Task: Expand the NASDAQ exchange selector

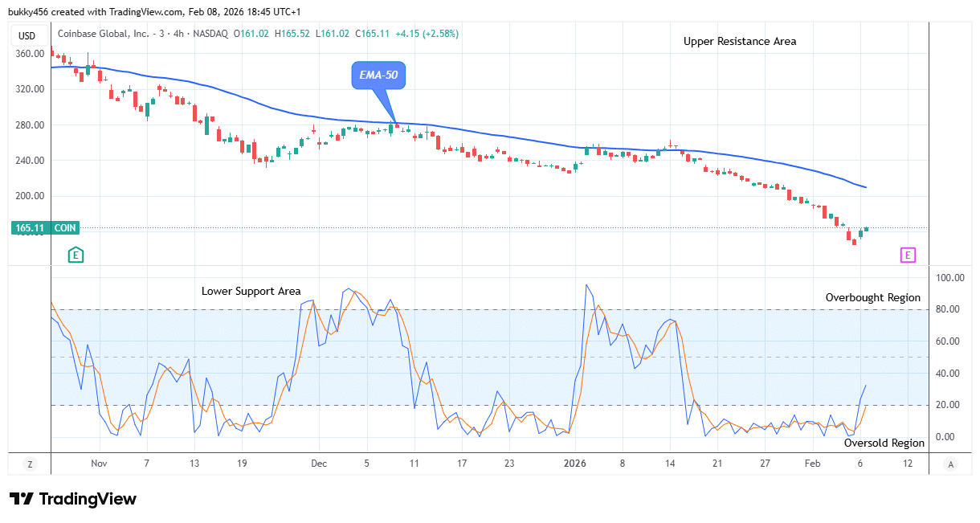Action: [x=212, y=35]
